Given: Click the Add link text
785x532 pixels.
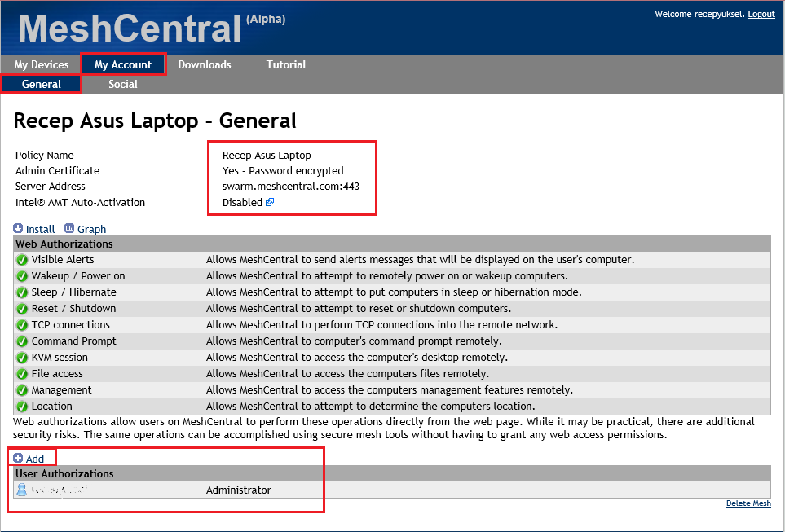Looking at the screenshot, I should tap(35, 459).
